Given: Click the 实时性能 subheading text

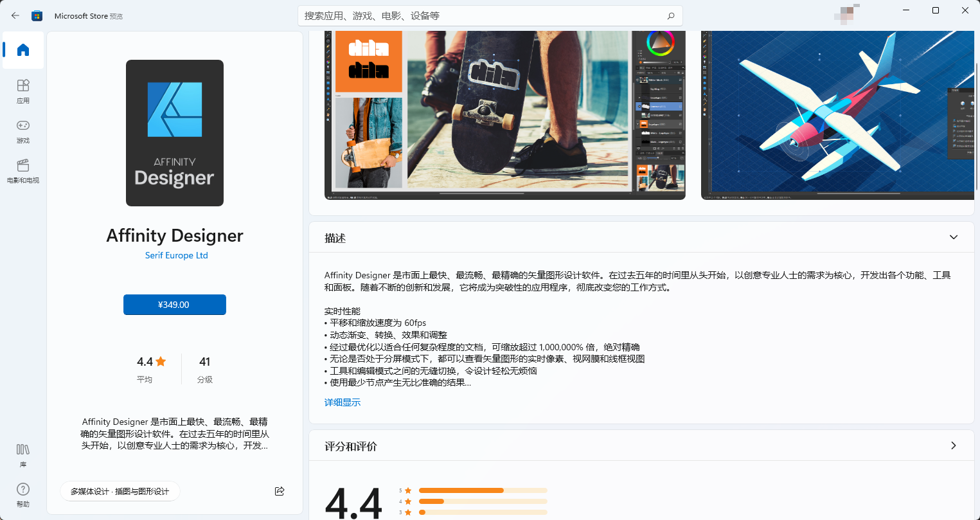Looking at the screenshot, I should (343, 311).
